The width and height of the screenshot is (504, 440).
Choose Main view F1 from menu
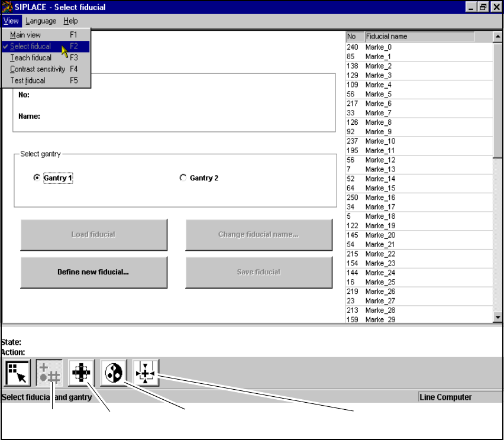[x=46, y=35]
